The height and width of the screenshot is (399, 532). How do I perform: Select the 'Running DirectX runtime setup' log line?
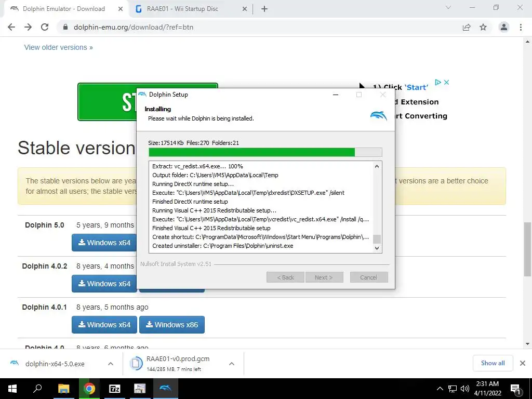[193, 184]
